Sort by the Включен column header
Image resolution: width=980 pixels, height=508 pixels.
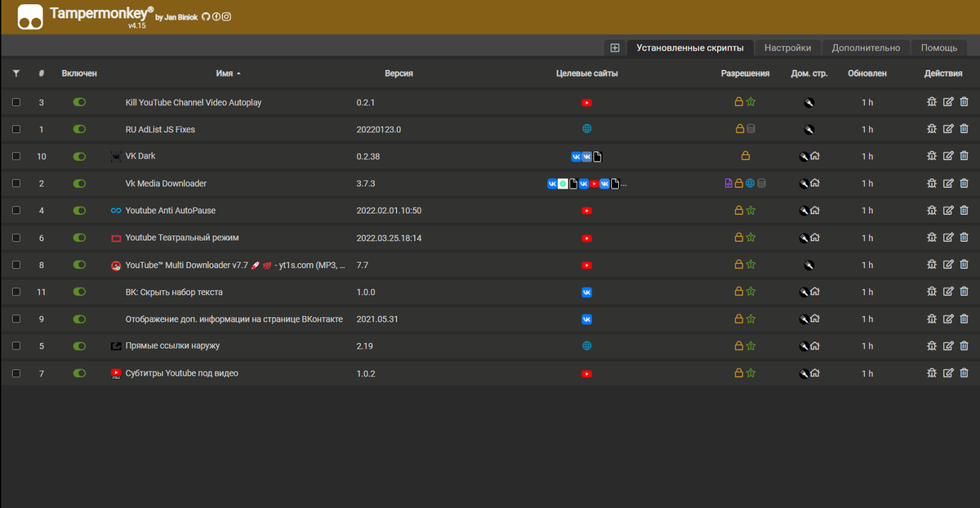click(79, 74)
